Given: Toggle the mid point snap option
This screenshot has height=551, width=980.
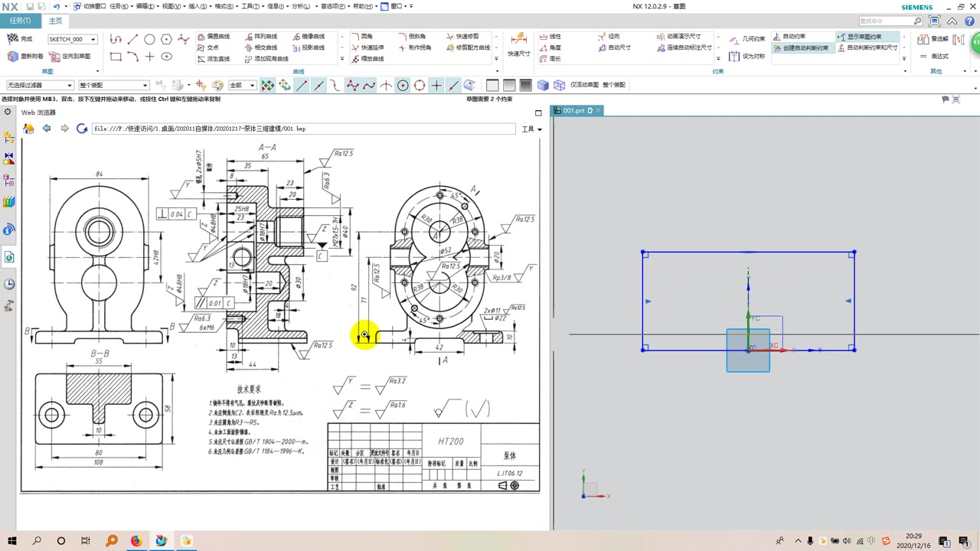Looking at the screenshot, I should 318,86.
